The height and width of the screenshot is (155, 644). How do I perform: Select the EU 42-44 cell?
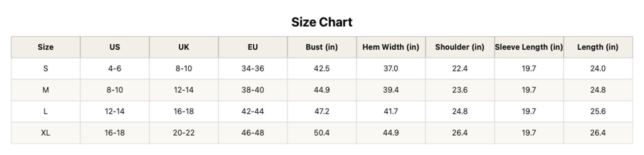(x=253, y=111)
